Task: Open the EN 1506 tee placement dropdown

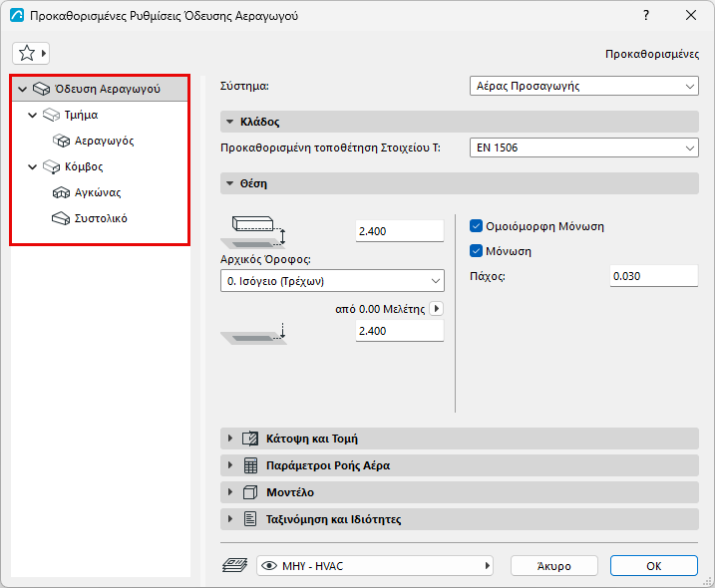Action: (x=584, y=147)
